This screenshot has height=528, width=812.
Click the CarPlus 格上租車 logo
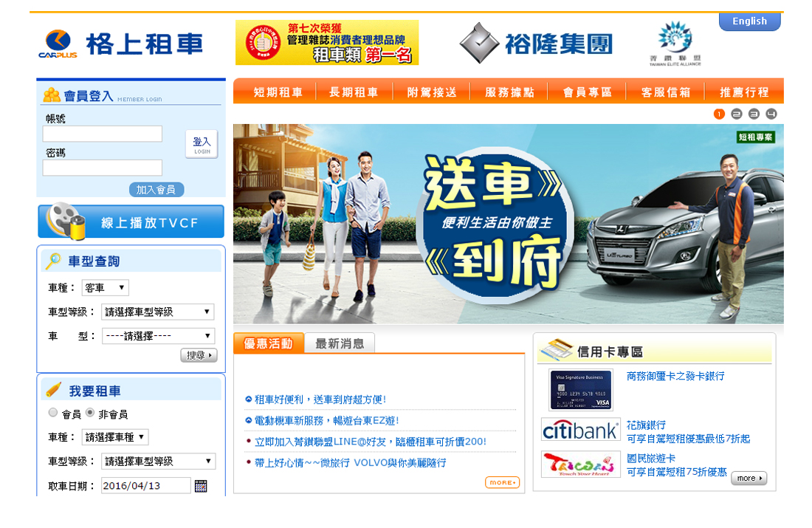pyautogui.click(x=120, y=44)
